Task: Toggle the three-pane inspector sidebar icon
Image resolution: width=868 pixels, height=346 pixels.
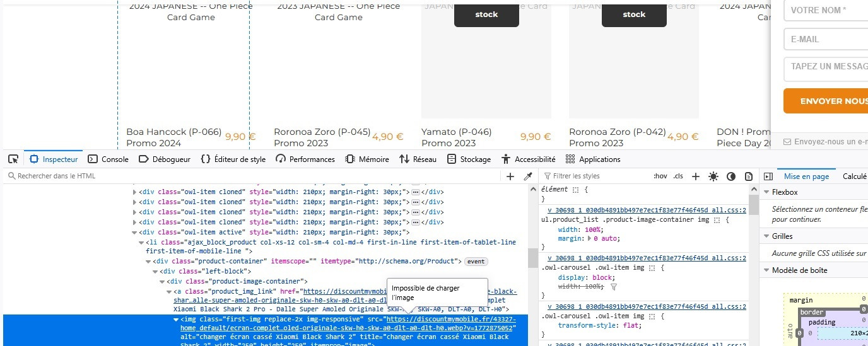Action: coord(768,176)
